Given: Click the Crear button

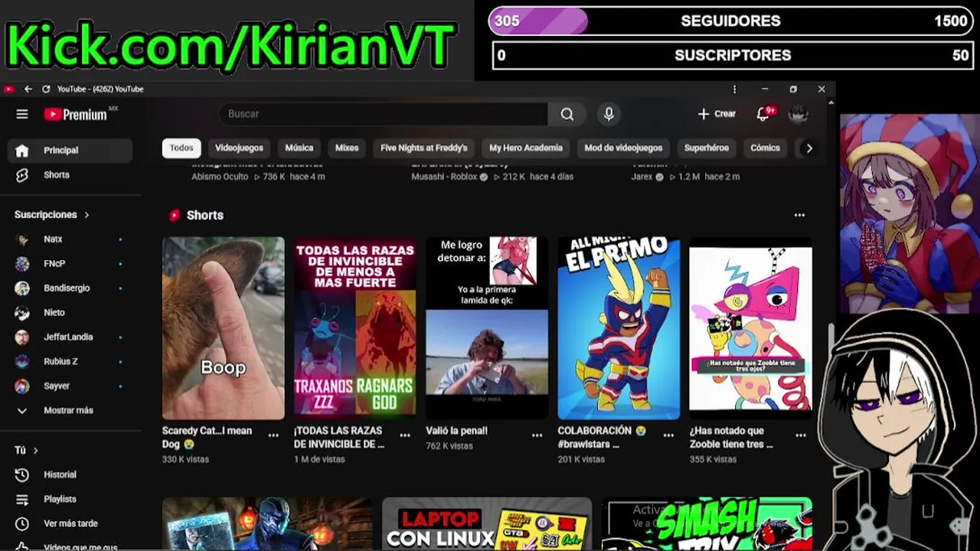Looking at the screenshot, I should [717, 114].
